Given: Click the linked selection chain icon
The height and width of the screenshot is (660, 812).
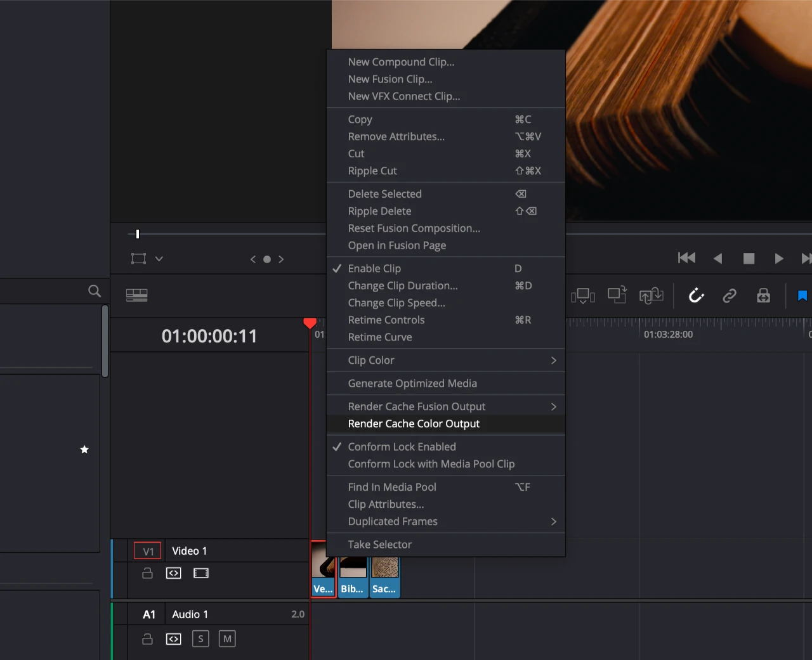Looking at the screenshot, I should 730,295.
